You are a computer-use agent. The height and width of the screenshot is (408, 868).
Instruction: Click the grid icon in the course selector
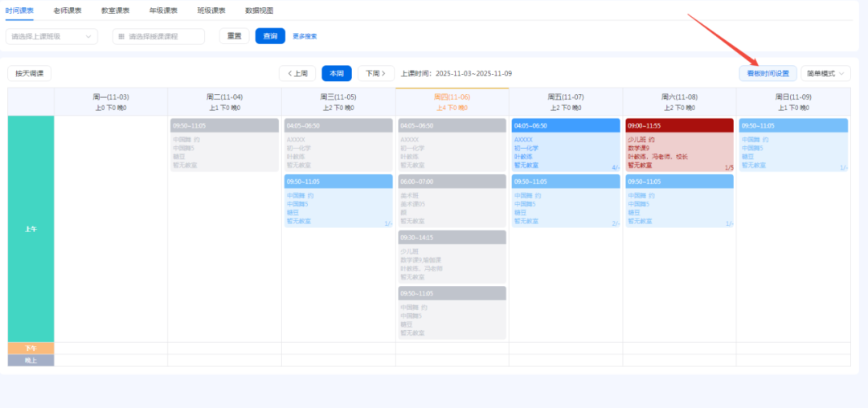pos(121,36)
